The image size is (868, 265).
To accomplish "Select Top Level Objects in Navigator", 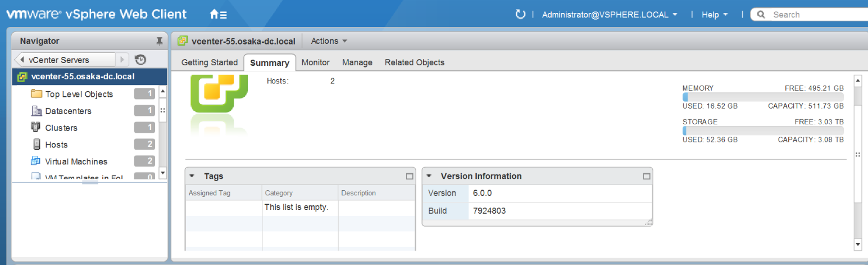I will [x=79, y=95].
